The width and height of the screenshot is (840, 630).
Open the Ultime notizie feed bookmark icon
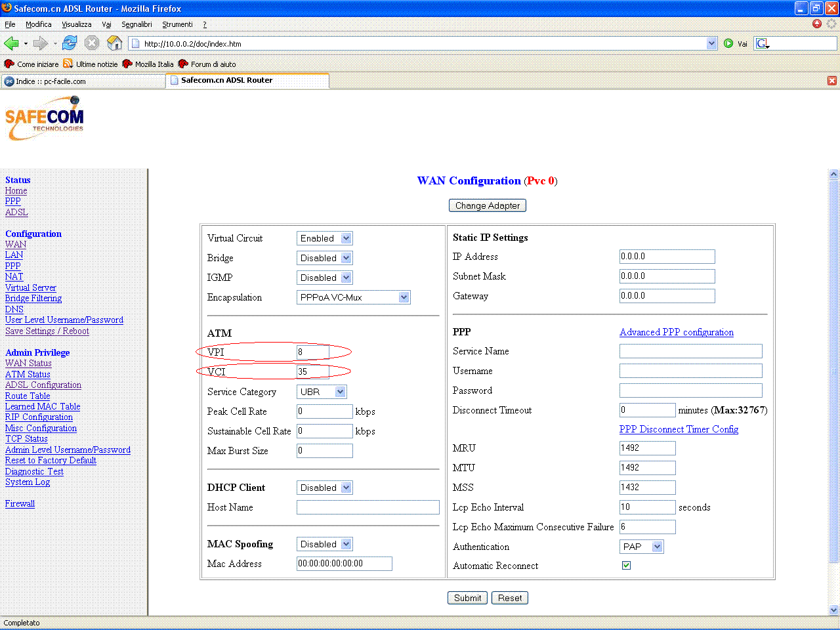[68, 64]
